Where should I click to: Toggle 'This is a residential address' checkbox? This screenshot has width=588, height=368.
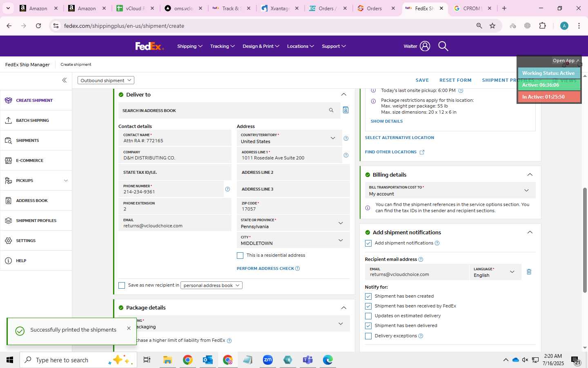coord(240,256)
